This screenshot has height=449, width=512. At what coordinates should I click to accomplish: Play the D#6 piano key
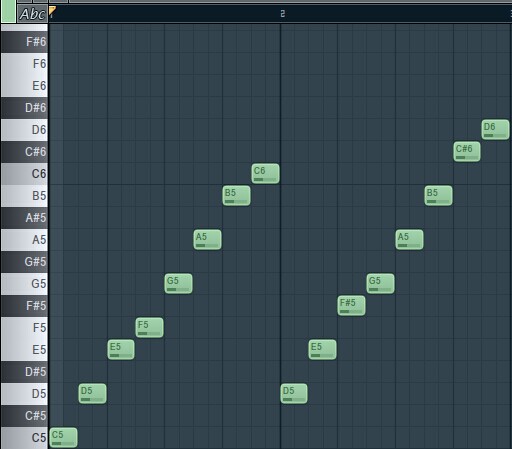click(x=24, y=108)
